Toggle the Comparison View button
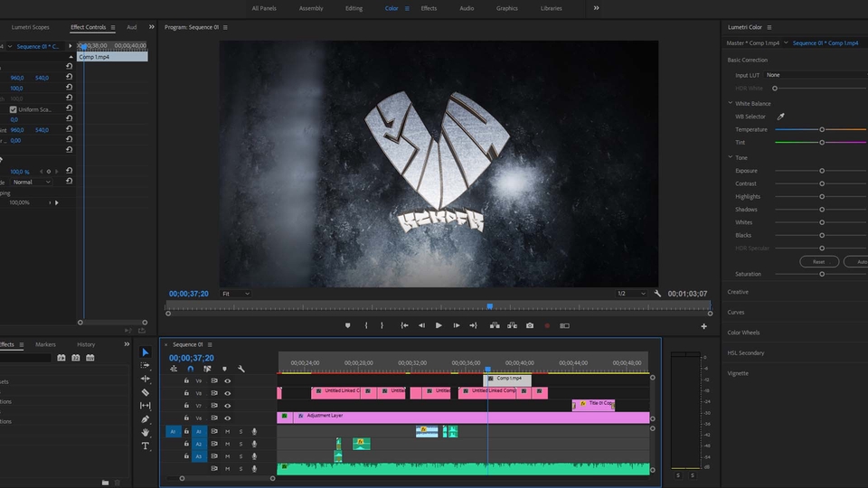The width and height of the screenshot is (868, 488). pyautogui.click(x=564, y=326)
